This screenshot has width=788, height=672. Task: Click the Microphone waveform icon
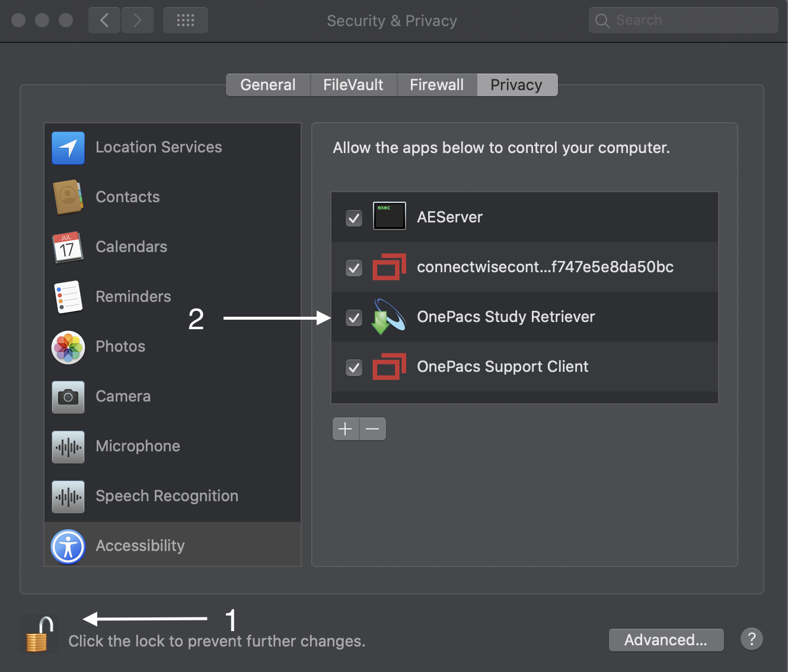68,447
